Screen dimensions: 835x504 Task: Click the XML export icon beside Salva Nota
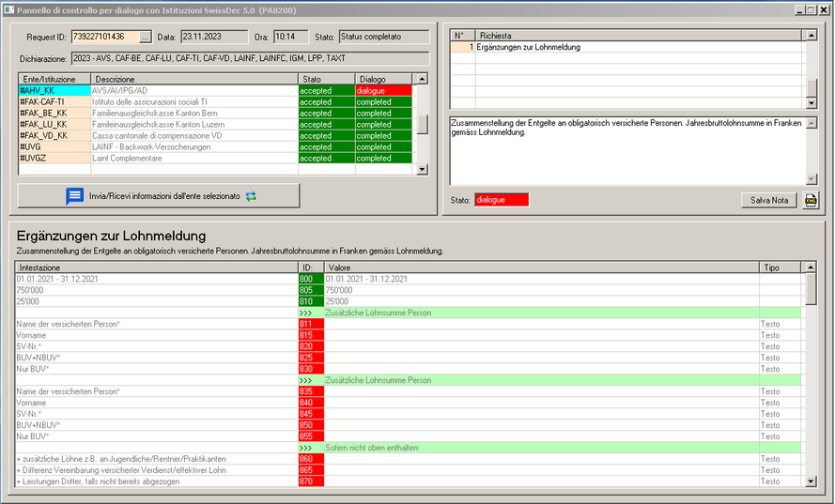click(812, 200)
